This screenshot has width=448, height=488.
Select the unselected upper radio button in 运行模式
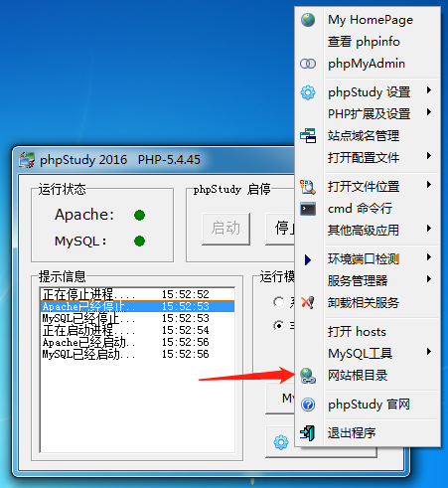[279, 302]
